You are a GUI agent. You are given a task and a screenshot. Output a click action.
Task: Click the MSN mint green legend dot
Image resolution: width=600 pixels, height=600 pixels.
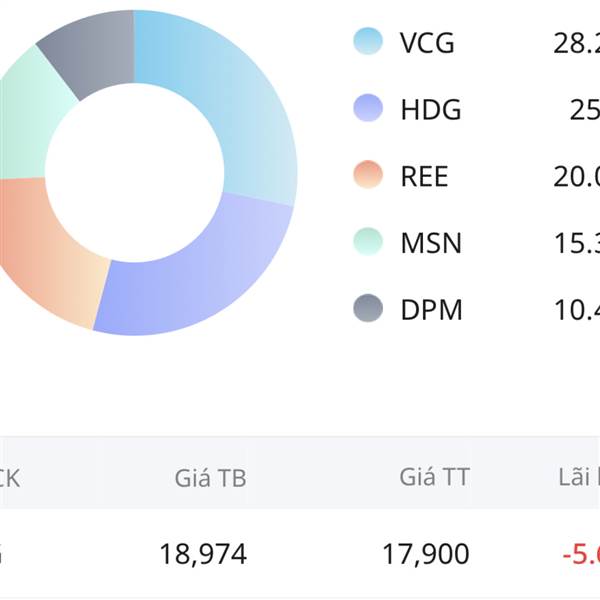click(x=368, y=242)
